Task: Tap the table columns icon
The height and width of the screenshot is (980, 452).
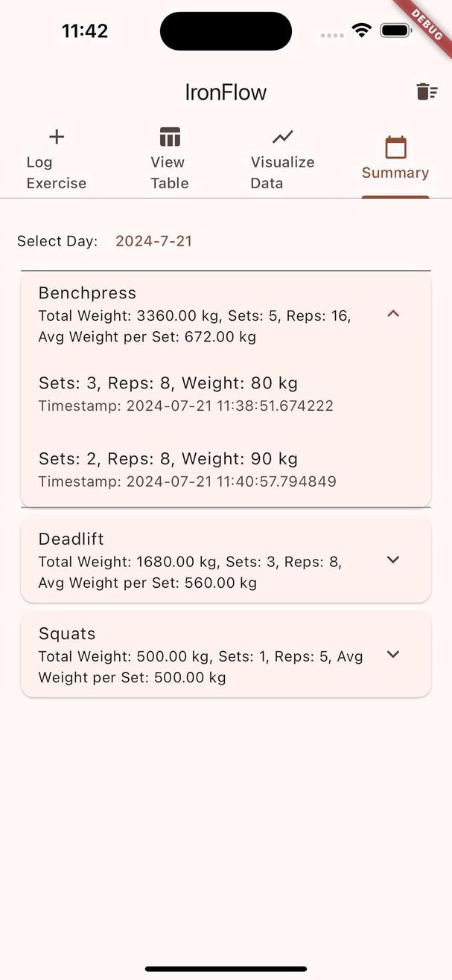Action: click(170, 137)
